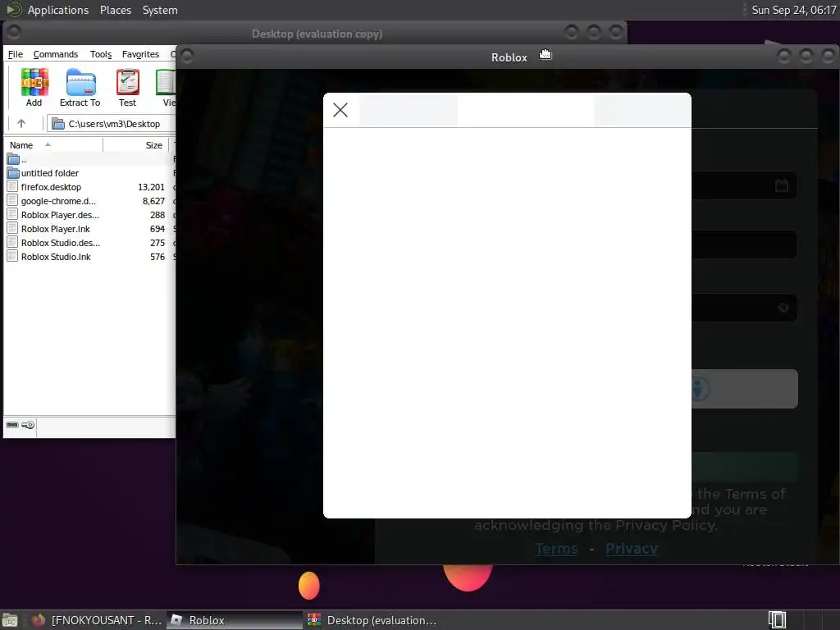840x630 pixels.
Task: Select the Roblox Player.des... file
Action: [90, 215]
